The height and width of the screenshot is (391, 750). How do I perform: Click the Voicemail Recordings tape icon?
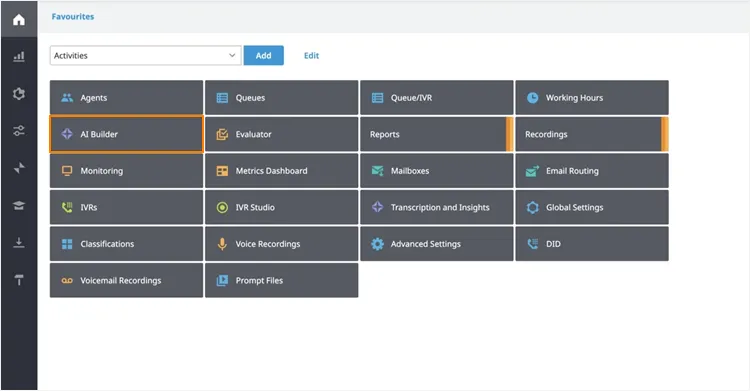point(67,280)
